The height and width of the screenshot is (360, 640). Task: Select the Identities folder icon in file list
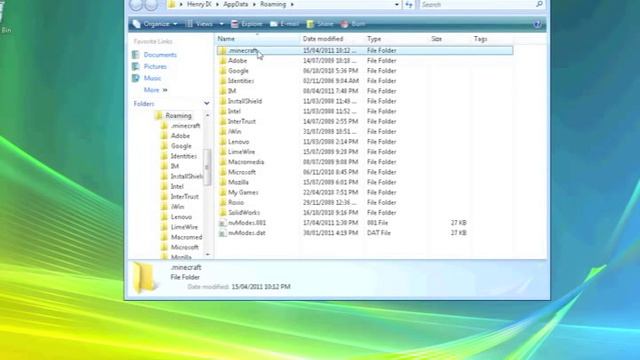point(222,81)
